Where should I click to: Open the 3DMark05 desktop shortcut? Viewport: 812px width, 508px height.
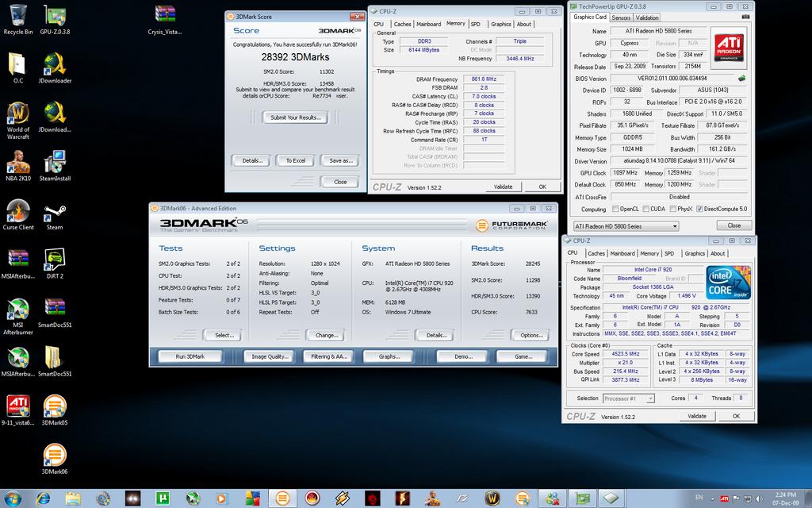(x=55, y=410)
